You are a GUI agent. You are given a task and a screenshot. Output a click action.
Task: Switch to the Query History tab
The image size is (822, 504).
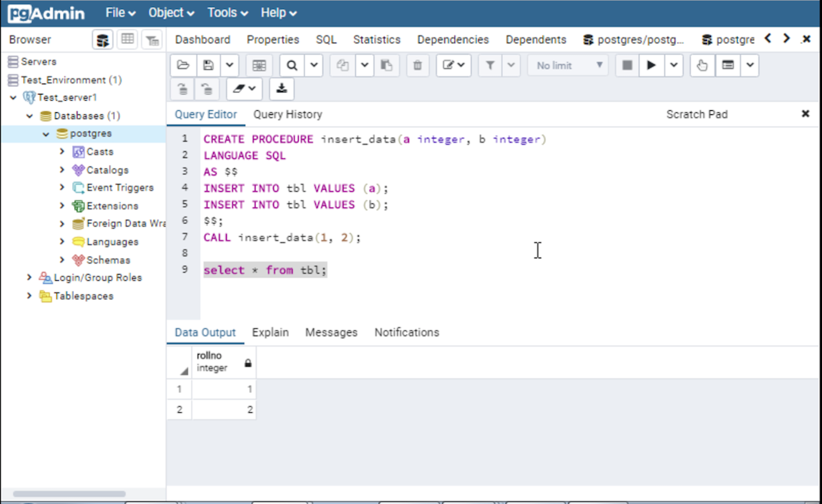tap(287, 114)
